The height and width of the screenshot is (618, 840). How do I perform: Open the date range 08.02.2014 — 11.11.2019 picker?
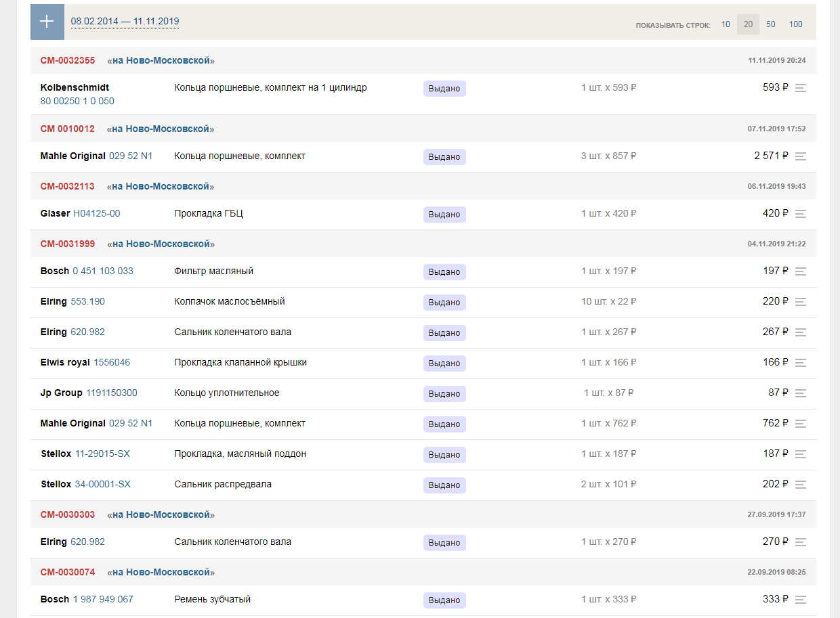click(125, 22)
